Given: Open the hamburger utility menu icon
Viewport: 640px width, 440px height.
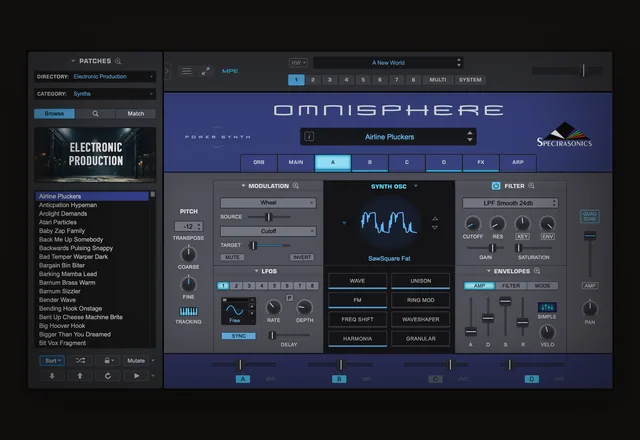Looking at the screenshot, I should [187, 71].
